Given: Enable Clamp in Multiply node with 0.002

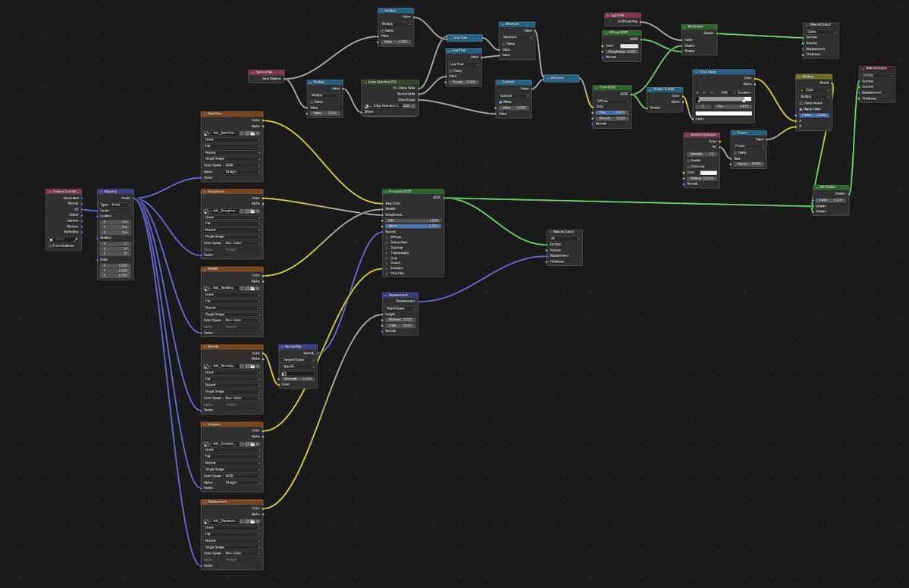Looking at the screenshot, I should click(x=312, y=102).
